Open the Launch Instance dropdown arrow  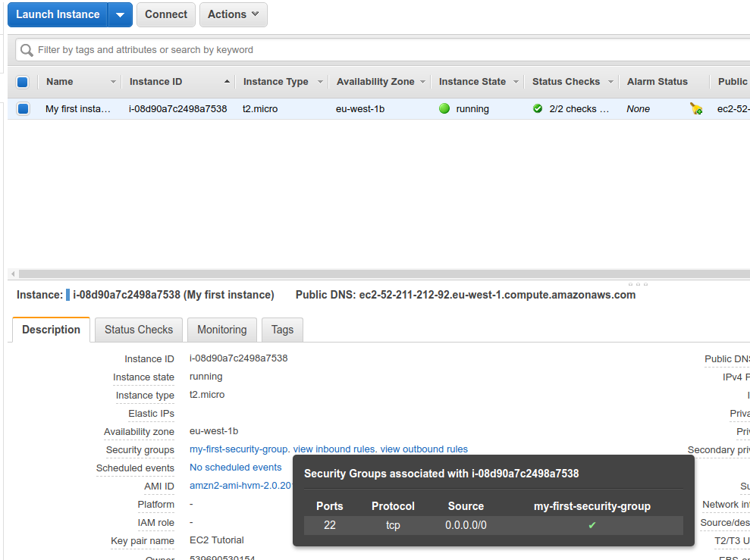tap(120, 14)
